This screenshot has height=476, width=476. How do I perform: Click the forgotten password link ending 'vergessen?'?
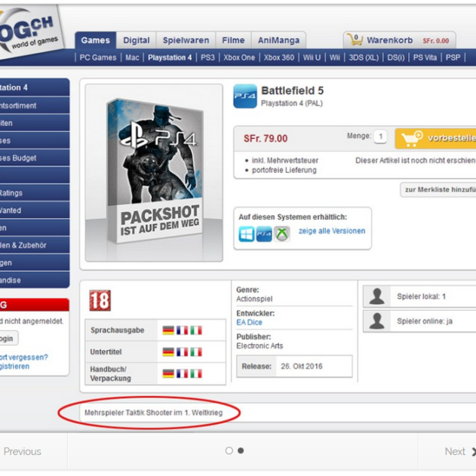pyautogui.click(x=24, y=358)
